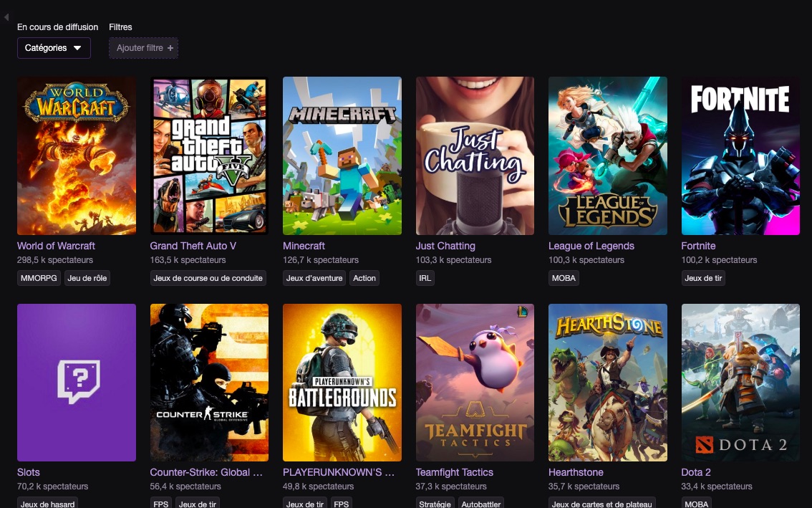
Task: Click the Jeux de hasard tag
Action: 48,503
